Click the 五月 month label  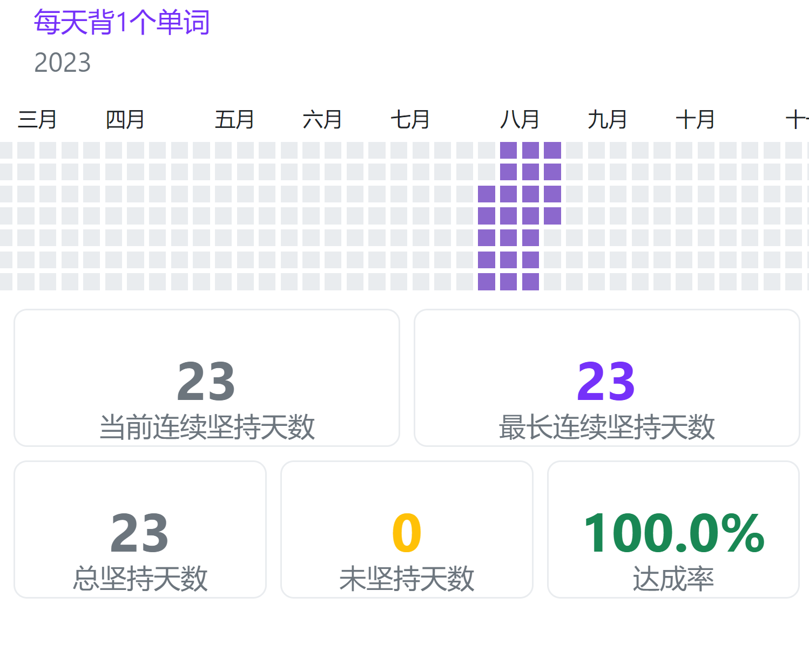pyautogui.click(x=235, y=119)
